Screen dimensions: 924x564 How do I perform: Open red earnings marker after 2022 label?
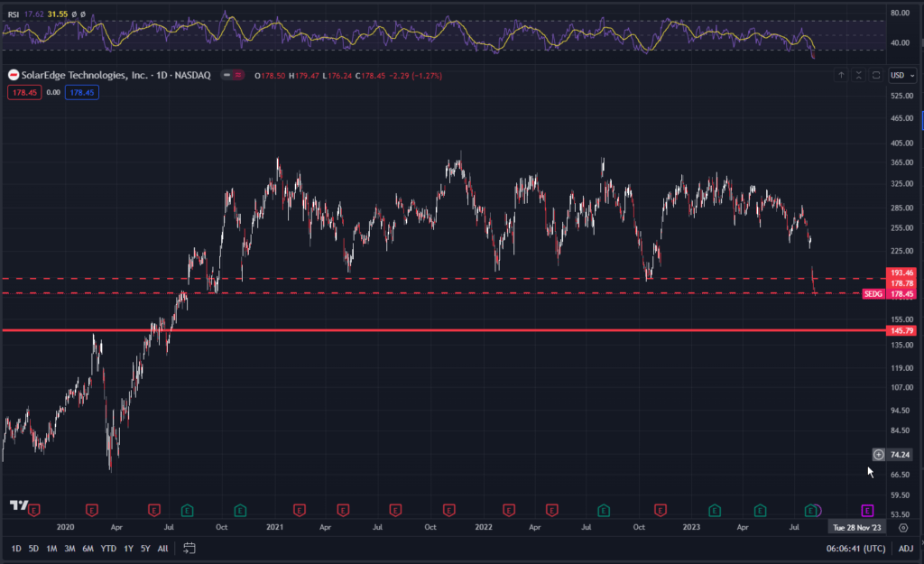(x=509, y=510)
